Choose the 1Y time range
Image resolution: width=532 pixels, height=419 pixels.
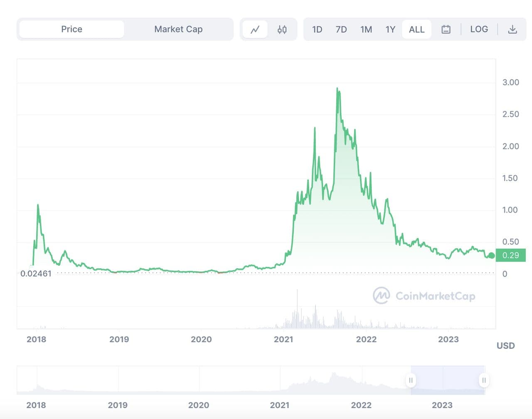click(390, 29)
